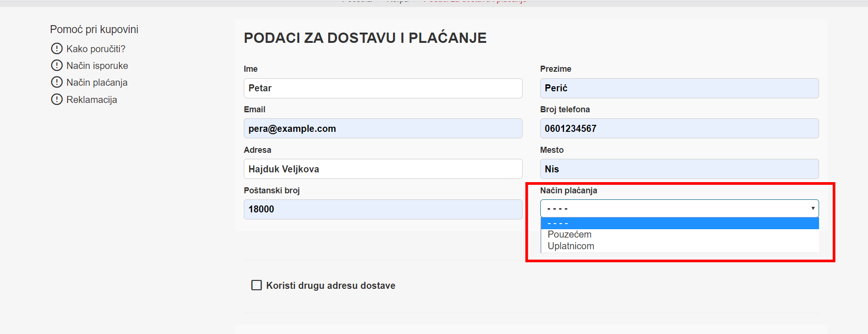Focus the Prezime field containing Perić
This screenshot has width=868, height=334.
click(x=679, y=88)
